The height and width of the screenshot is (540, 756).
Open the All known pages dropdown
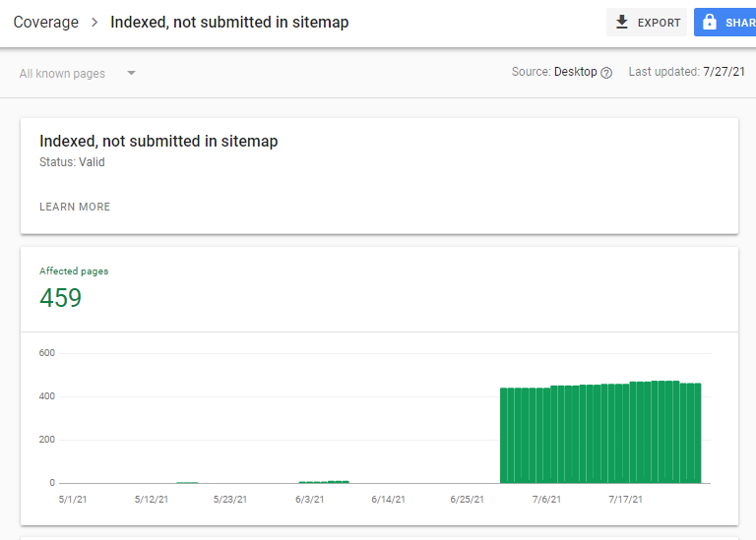77,73
